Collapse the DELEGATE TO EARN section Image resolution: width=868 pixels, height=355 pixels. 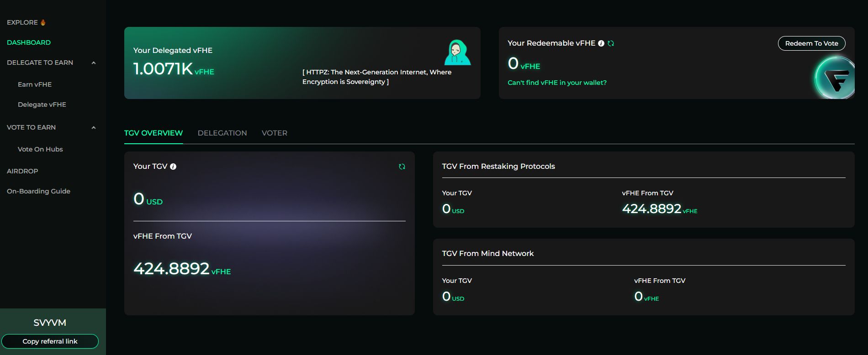point(94,63)
